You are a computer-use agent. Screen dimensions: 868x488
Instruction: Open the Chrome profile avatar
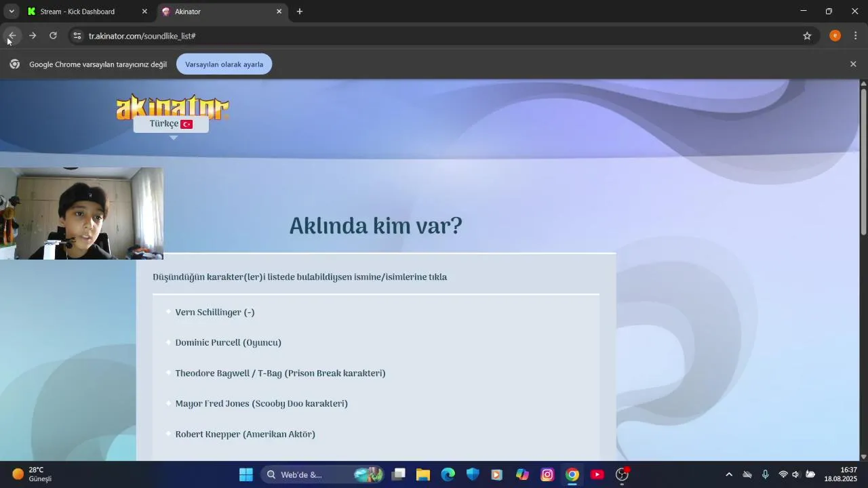[835, 36]
